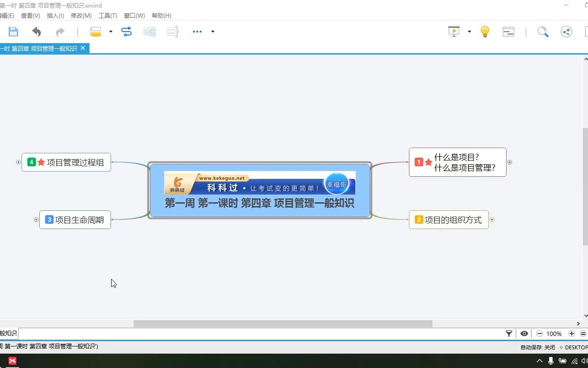The image size is (588, 368).
Task: Insert a relationship line
Action: click(126, 31)
